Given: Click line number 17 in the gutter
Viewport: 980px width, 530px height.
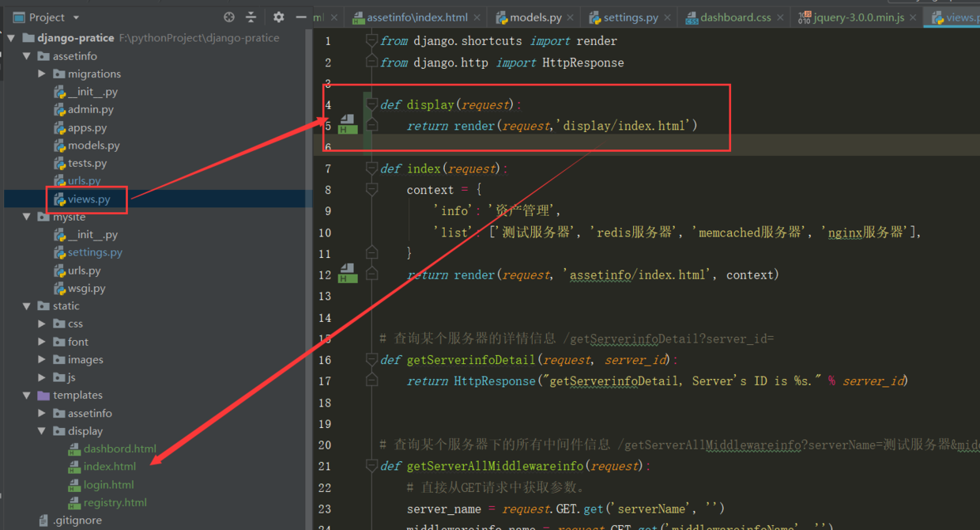Looking at the screenshot, I should coord(325,381).
